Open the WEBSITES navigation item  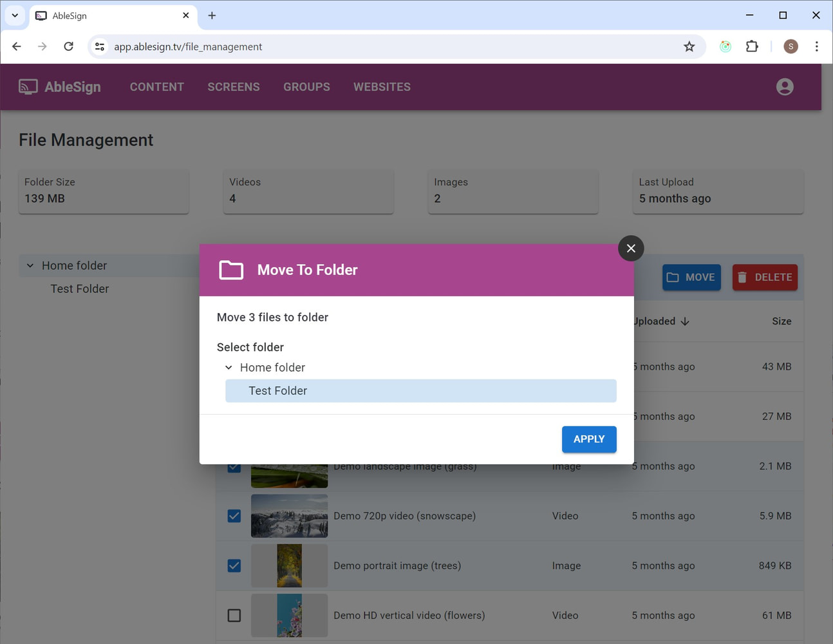382,86
